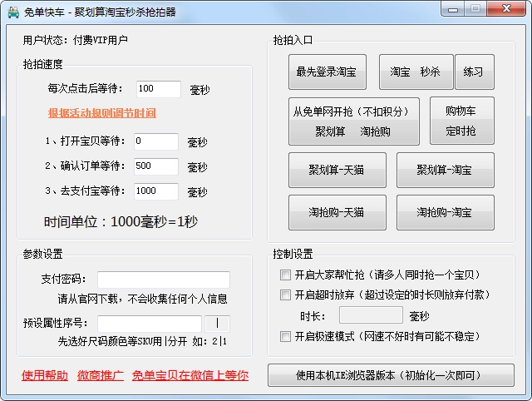532x401 pixels.
Task: Click 用户状态: 付费VIP用户 text
Action: point(76,40)
